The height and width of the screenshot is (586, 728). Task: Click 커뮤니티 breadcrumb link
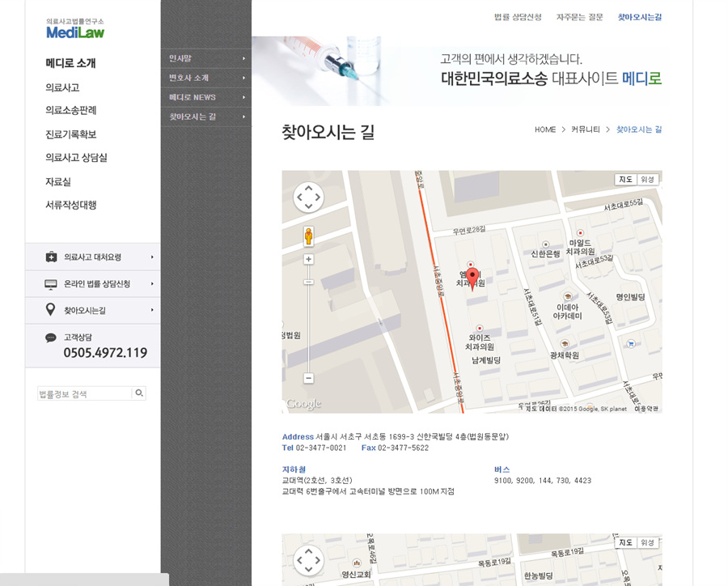tap(585, 130)
